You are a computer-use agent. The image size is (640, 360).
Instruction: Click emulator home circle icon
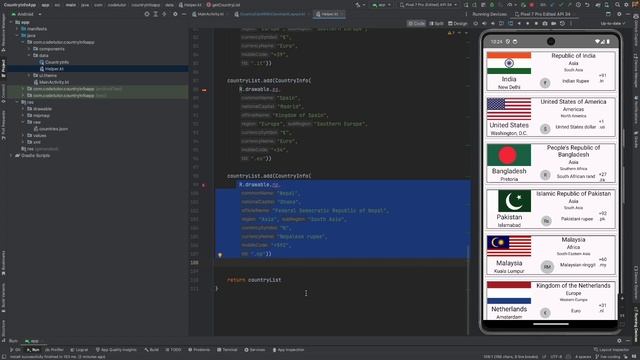[528, 24]
